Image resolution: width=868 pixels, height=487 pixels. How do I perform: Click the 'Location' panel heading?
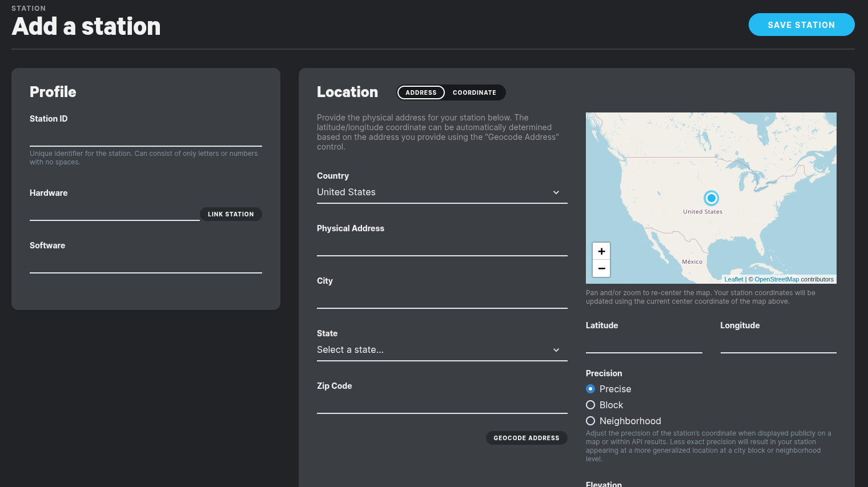[x=347, y=92]
